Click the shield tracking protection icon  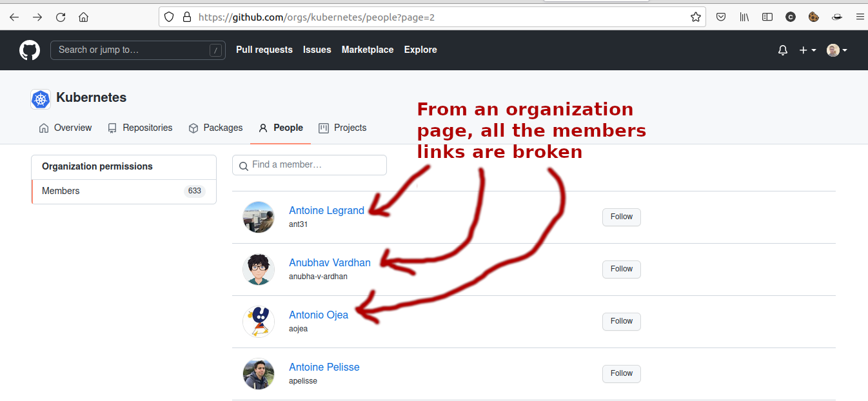169,17
